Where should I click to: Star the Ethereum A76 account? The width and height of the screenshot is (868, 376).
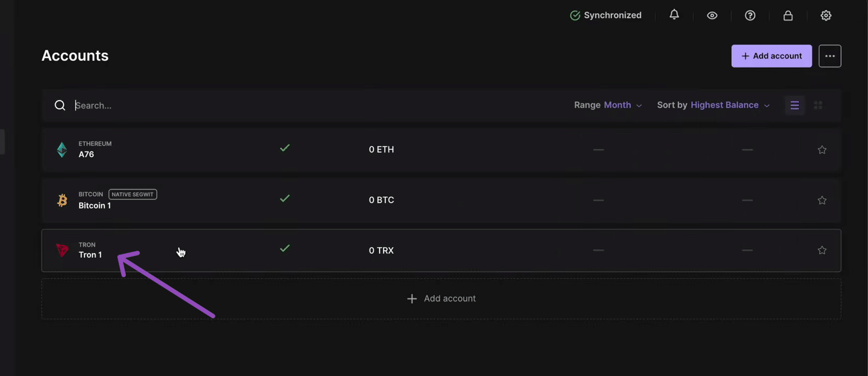[x=822, y=150]
